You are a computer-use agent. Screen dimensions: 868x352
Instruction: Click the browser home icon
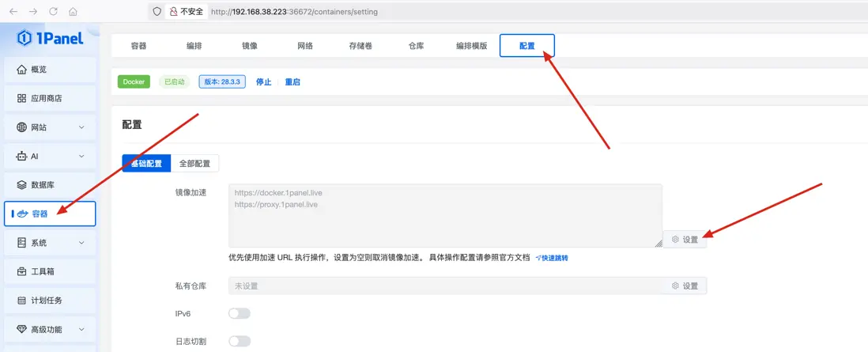[x=73, y=11]
